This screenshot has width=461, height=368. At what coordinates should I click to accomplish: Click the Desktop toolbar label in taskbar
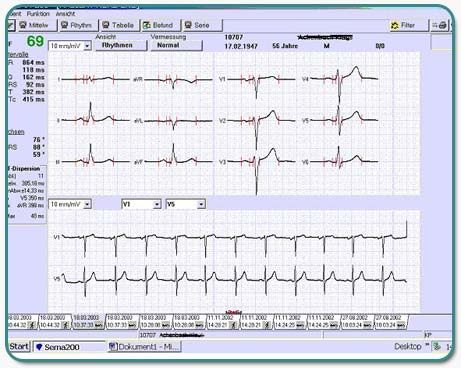pyautogui.click(x=408, y=347)
